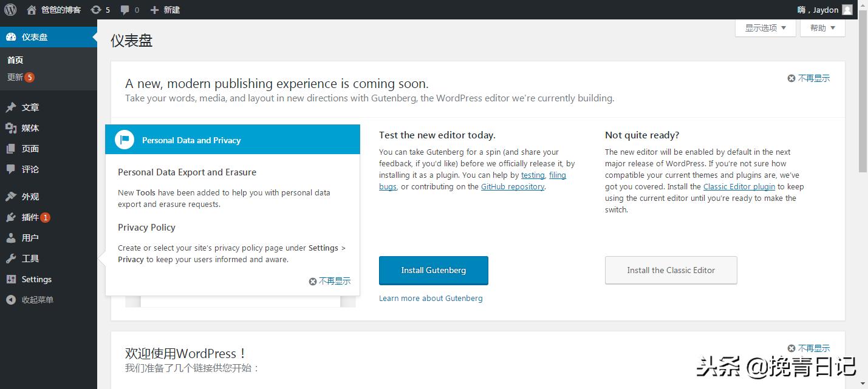868x389 pixels.
Task: Open 外观 appearance brush icon
Action: point(11,197)
